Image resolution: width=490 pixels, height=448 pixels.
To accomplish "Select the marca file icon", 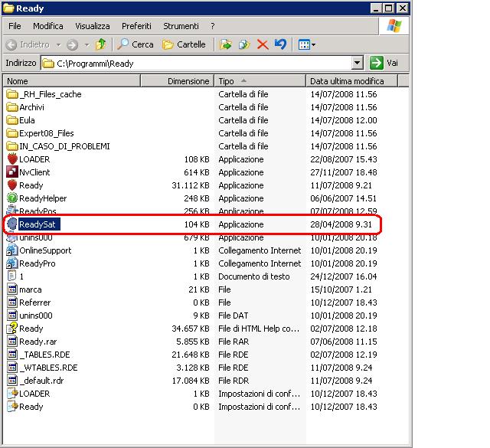I will (12, 289).
